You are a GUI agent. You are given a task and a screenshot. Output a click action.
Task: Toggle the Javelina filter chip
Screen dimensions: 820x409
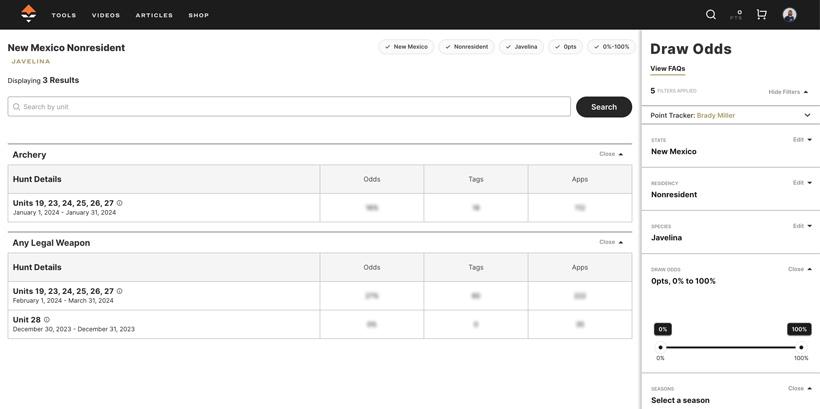[521, 47]
